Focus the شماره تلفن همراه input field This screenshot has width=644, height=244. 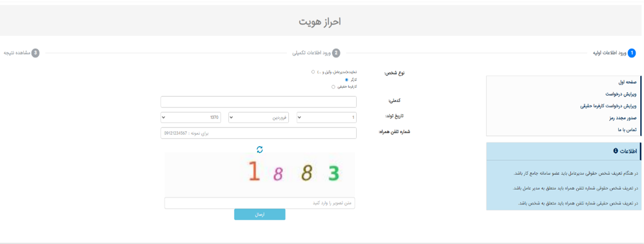258,133
